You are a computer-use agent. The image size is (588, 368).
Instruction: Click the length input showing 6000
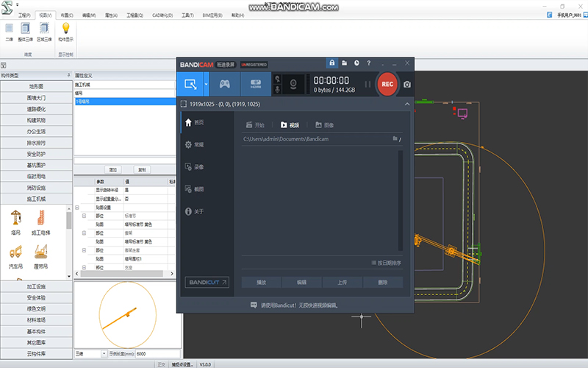(158, 354)
